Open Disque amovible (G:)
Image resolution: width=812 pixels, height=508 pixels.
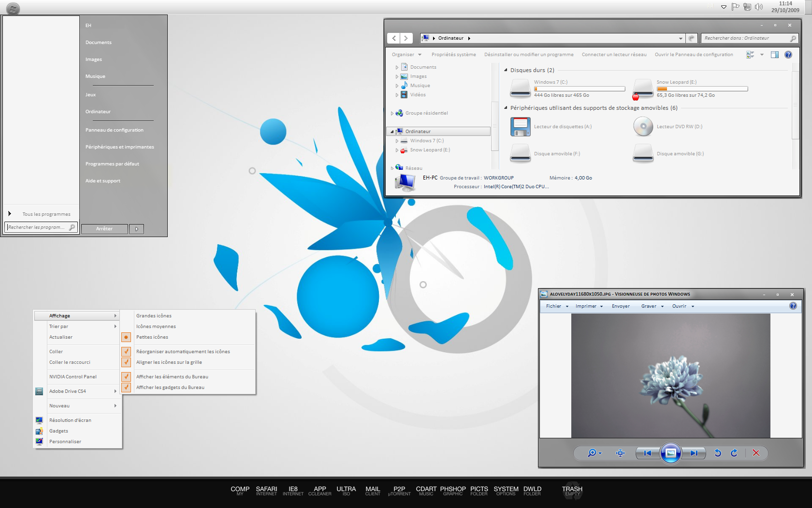coord(643,153)
